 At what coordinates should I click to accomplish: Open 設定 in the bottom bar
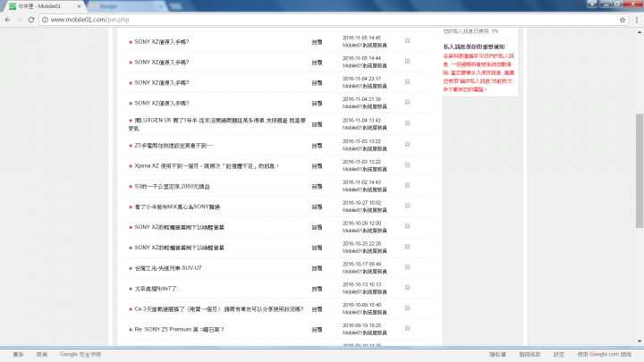click(x=558, y=354)
